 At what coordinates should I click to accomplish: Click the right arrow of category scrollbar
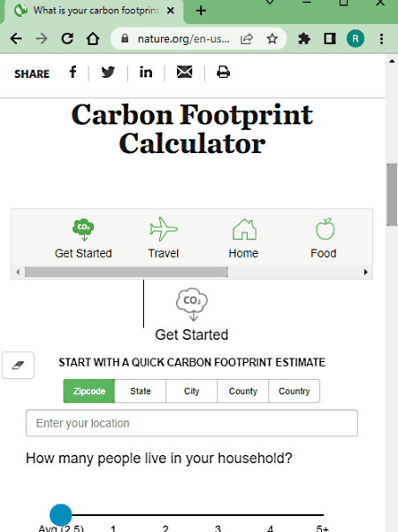[365, 272]
